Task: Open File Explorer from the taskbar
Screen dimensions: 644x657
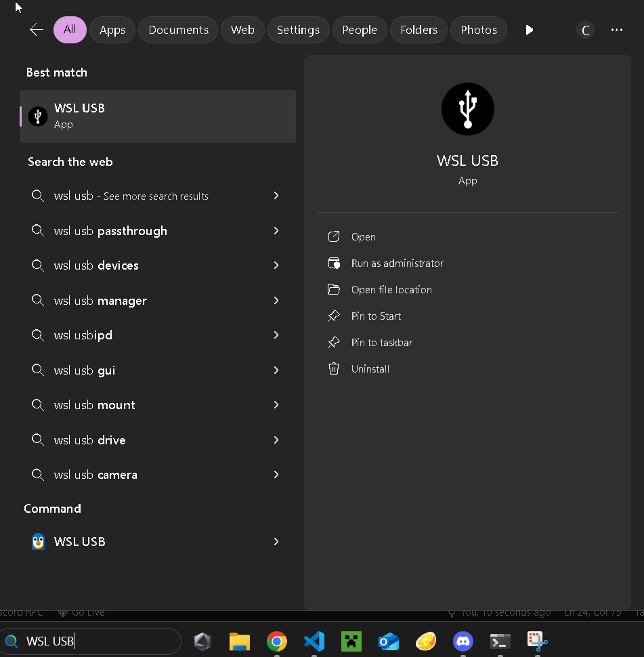Action: (x=239, y=641)
